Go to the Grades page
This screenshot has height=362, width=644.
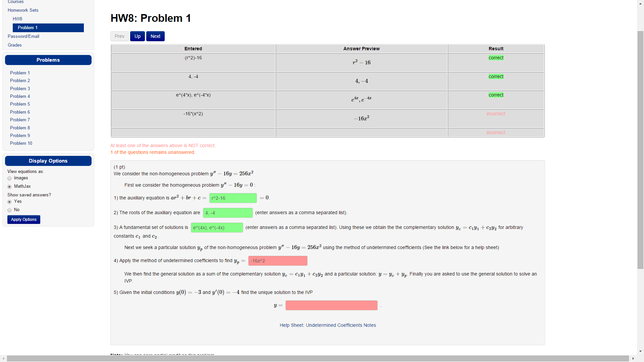pyautogui.click(x=15, y=45)
